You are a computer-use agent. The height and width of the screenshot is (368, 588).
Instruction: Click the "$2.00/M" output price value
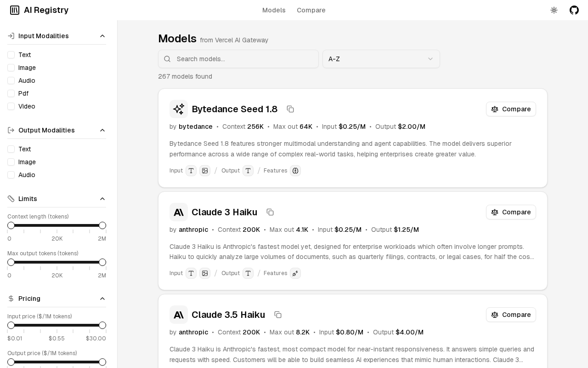click(x=412, y=126)
